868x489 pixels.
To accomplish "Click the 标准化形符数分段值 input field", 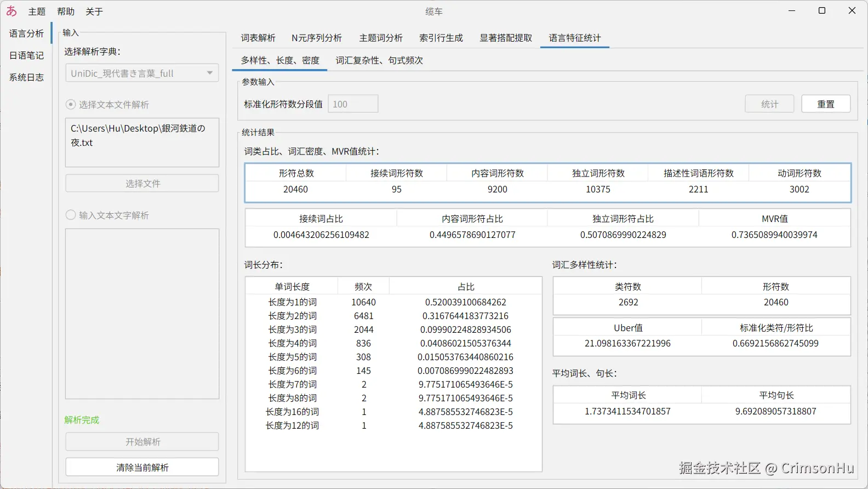I will [353, 104].
